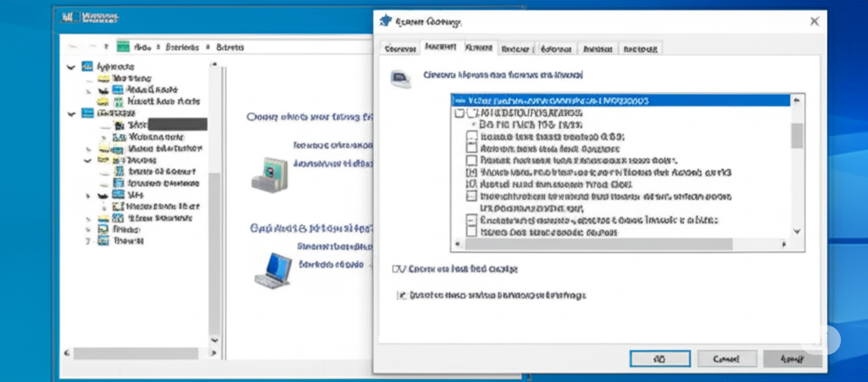Toggle the lowest checkbox in the dialog
The height and width of the screenshot is (382, 868).
click(403, 296)
